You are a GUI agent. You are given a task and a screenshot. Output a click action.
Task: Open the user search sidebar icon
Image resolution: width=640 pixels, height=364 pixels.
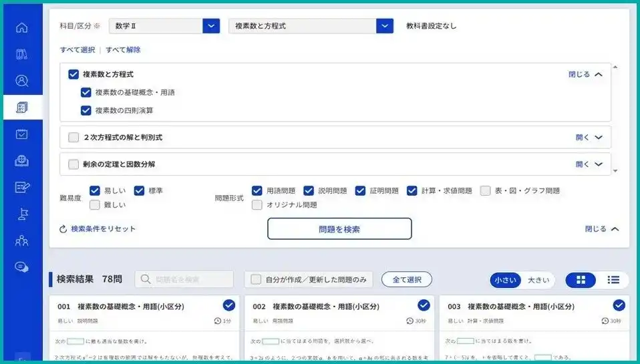click(21, 81)
